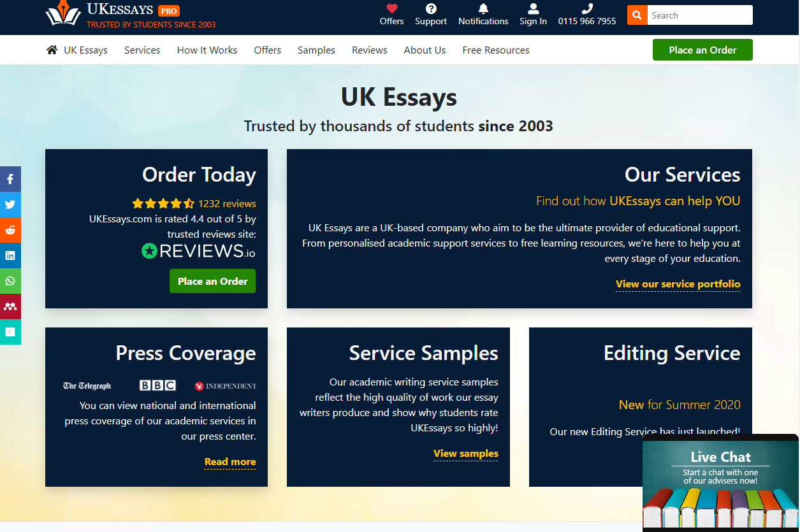Click the Read more press coverage link
The image size is (800, 532).
tap(229, 462)
